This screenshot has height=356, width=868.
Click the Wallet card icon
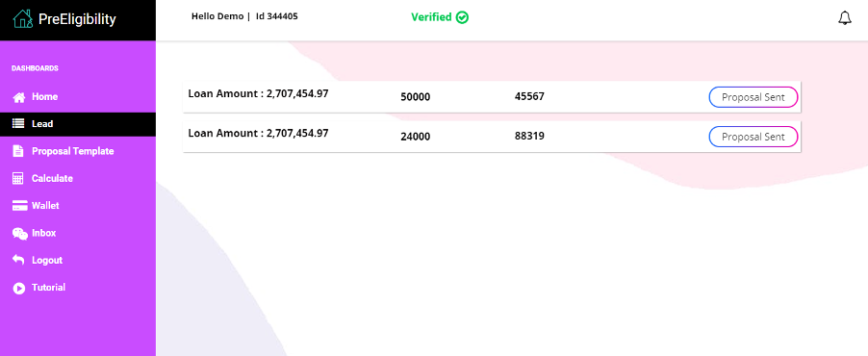click(20, 206)
